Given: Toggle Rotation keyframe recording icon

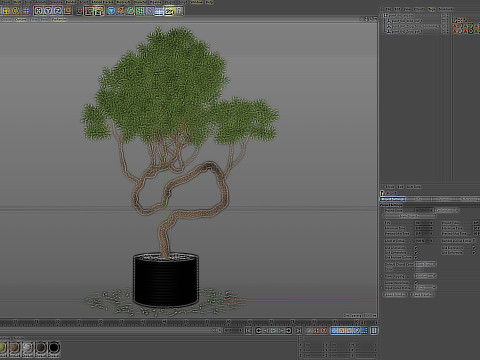Looking at the screenshot, I should pos(349,330).
